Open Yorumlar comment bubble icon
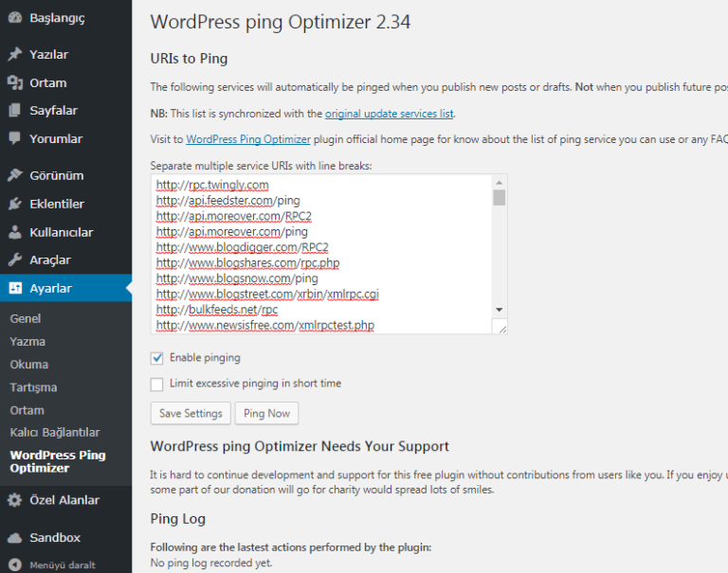This screenshot has width=728, height=573. (15, 138)
